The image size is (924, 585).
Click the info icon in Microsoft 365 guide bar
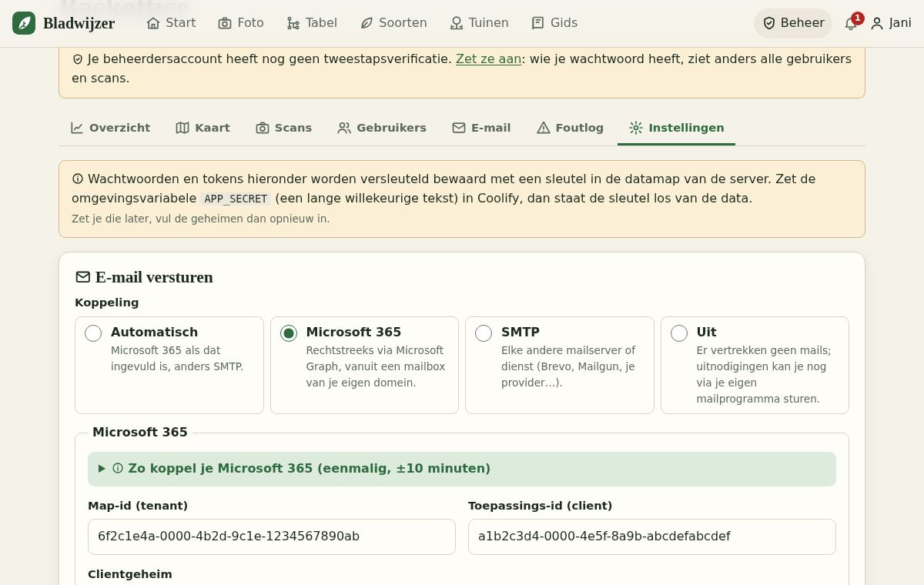(118, 468)
